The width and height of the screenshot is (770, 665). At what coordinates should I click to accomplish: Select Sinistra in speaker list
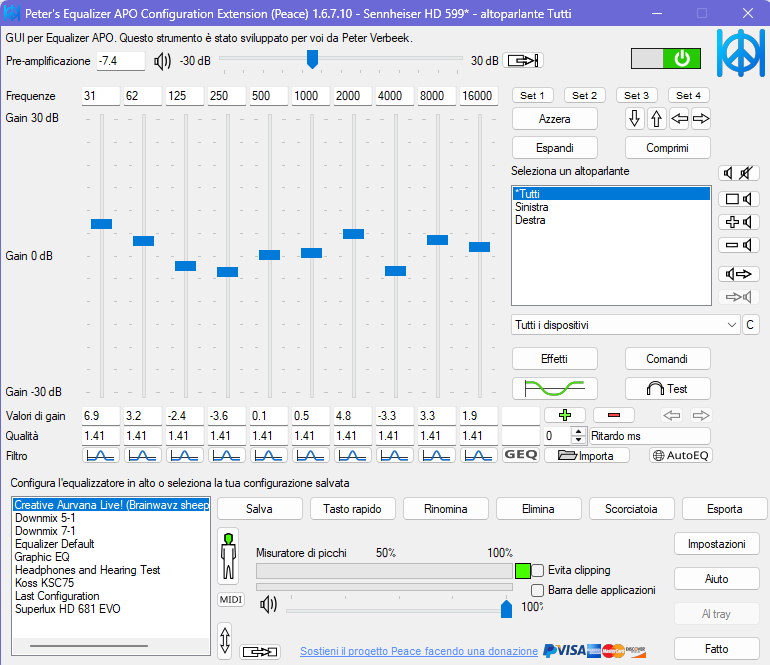click(x=611, y=207)
